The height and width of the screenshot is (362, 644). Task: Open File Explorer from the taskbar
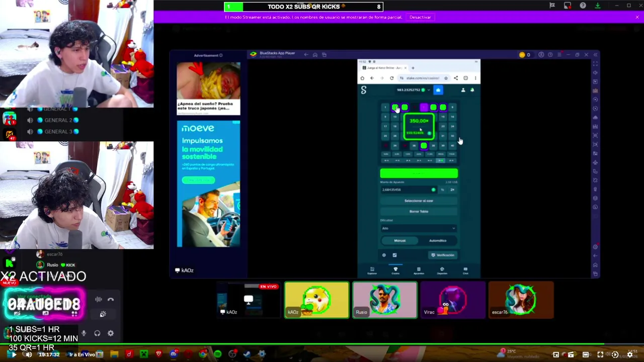tap(114, 354)
